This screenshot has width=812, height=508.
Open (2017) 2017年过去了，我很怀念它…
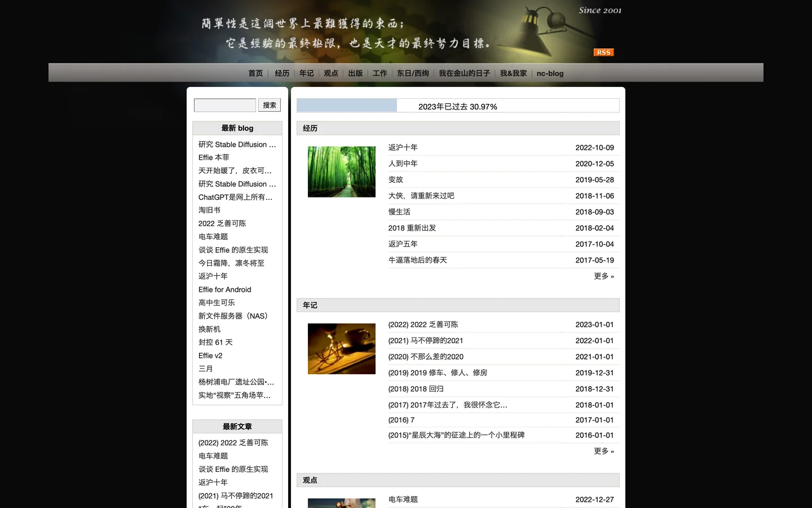(448, 405)
